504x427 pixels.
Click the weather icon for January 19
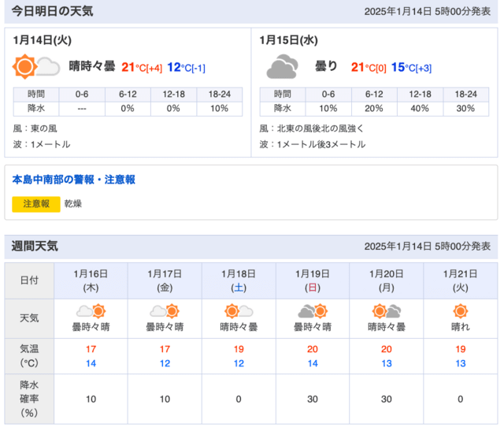(x=313, y=310)
